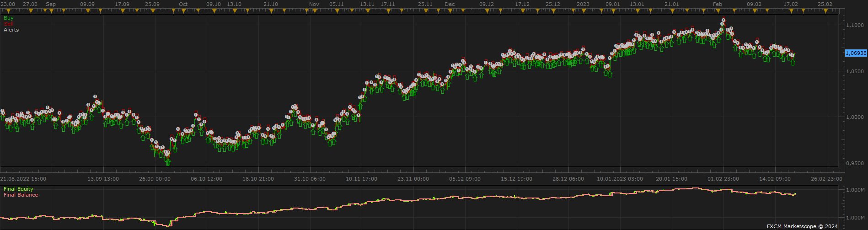Click the 31.10 06:00 bottom axis label
868x230 pixels.
tap(310, 179)
